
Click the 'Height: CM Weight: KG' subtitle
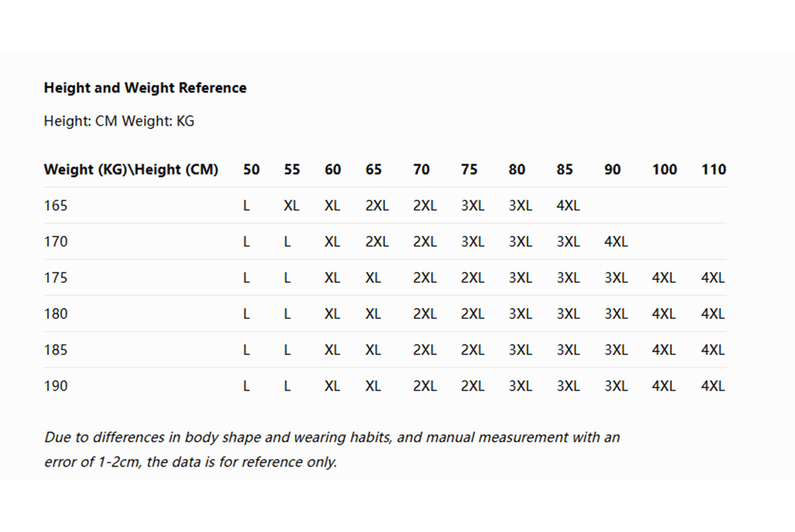[119, 121]
